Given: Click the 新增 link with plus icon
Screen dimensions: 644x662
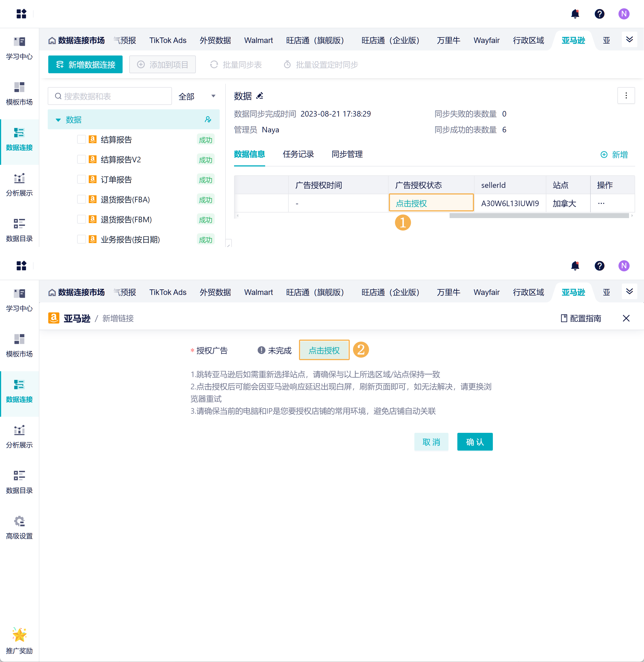Looking at the screenshot, I should 614,155.
